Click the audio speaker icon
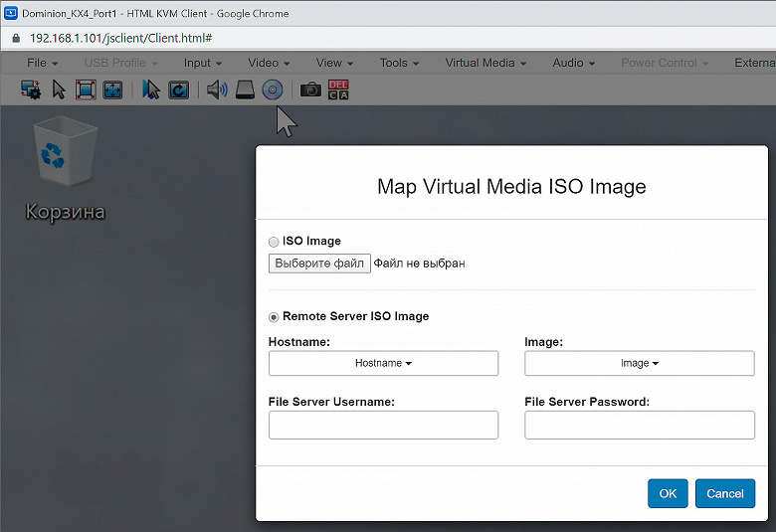Viewport: 776px width, 532px height. pyautogui.click(x=217, y=89)
